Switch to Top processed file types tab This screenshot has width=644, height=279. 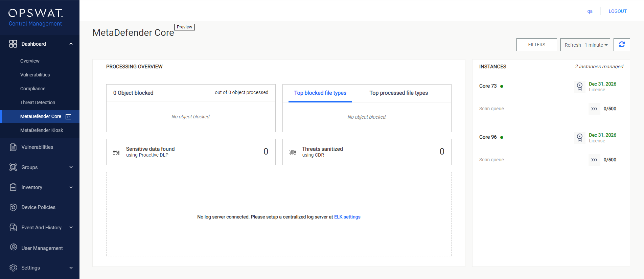point(399,93)
